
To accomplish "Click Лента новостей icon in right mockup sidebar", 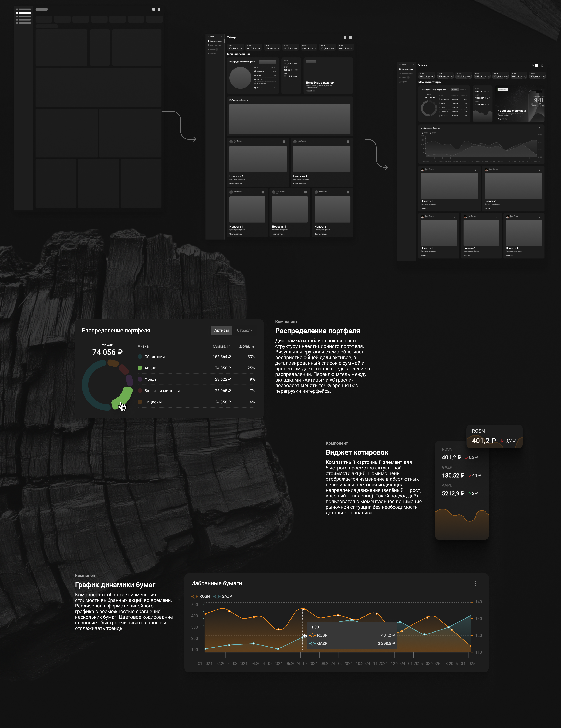I will pyautogui.click(x=400, y=73).
